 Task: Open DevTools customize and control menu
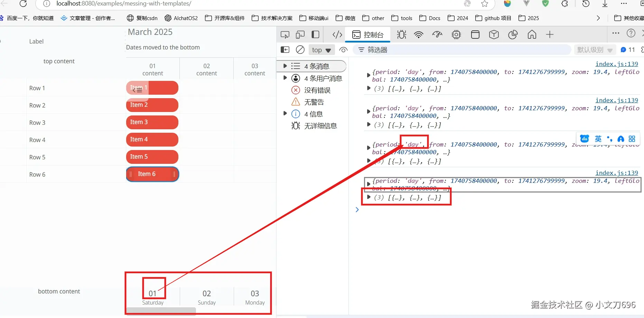click(616, 33)
